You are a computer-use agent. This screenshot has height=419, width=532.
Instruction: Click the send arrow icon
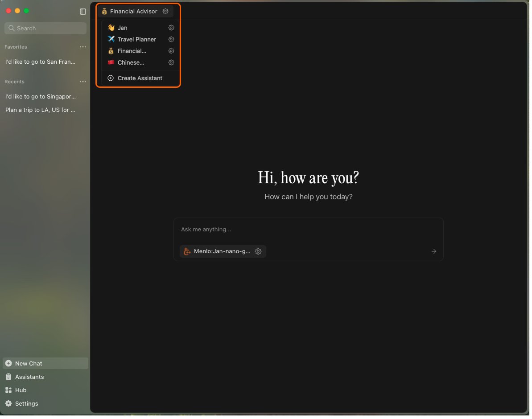433,251
